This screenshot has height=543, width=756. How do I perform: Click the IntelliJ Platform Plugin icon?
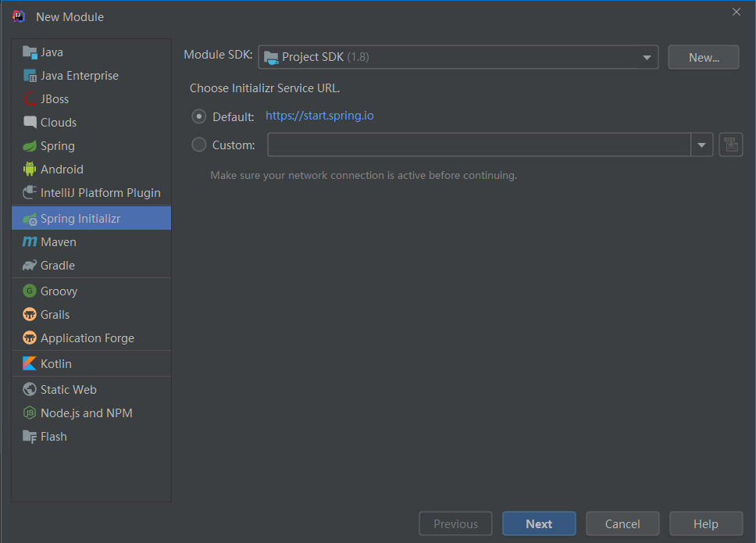tap(30, 192)
